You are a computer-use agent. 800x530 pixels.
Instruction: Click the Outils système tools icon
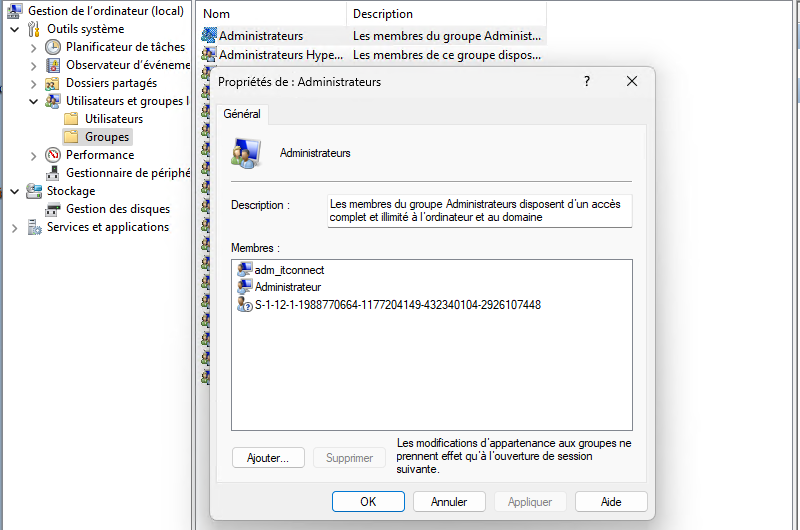(34, 29)
